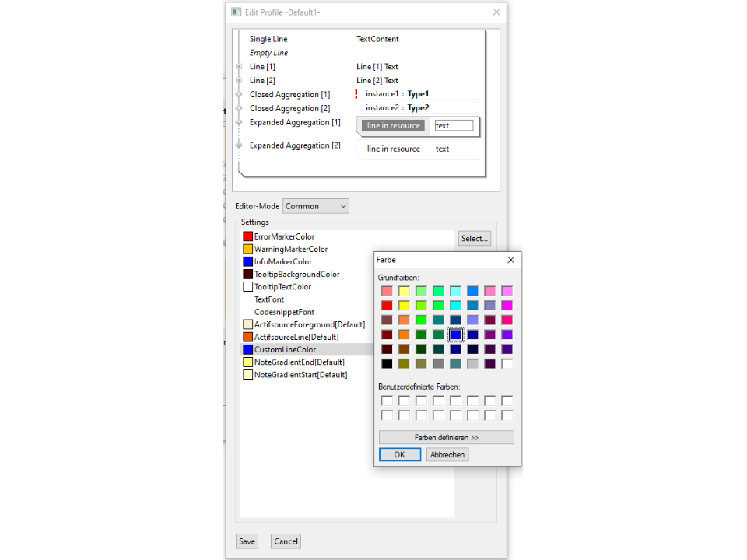Click the Edit Profile window title icon
The height and width of the screenshot is (560, 747).
coord(237,12)
